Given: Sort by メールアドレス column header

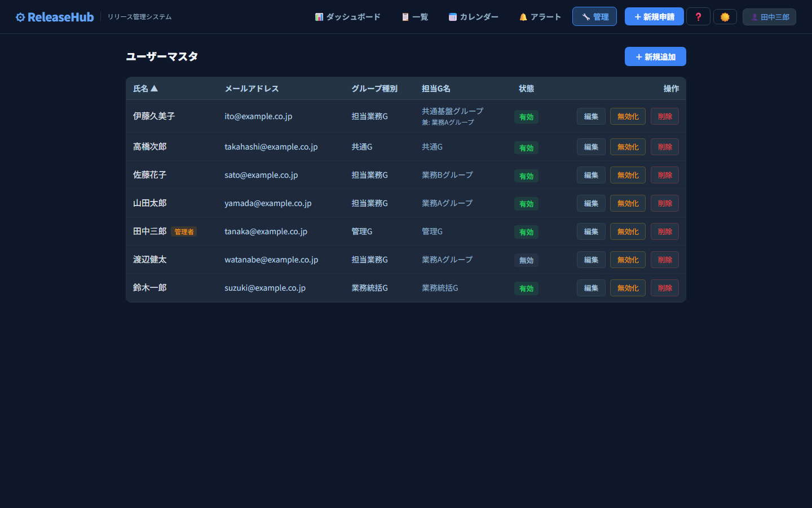Looking at the screenshot, I should (x=251, y=89).
